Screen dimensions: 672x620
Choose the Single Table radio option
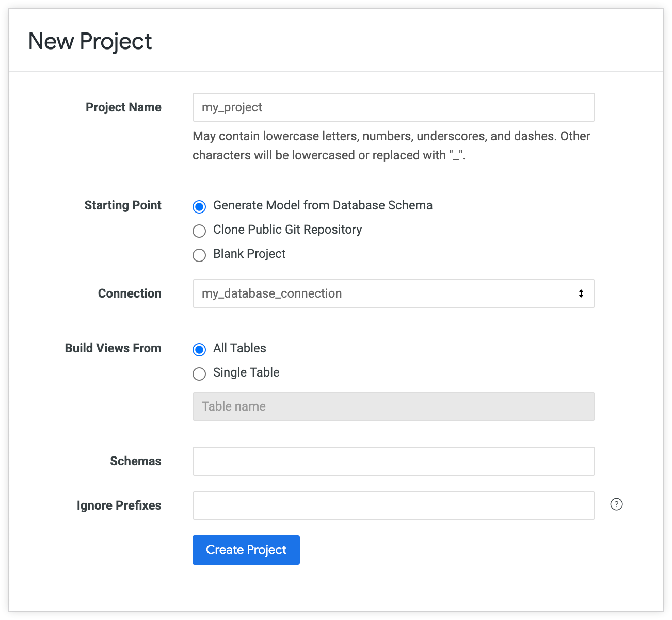click(x=199, y=373)
